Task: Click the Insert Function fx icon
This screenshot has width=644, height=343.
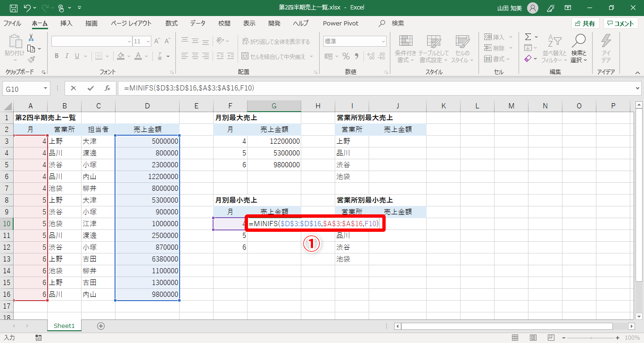Action: coord(107,88)
